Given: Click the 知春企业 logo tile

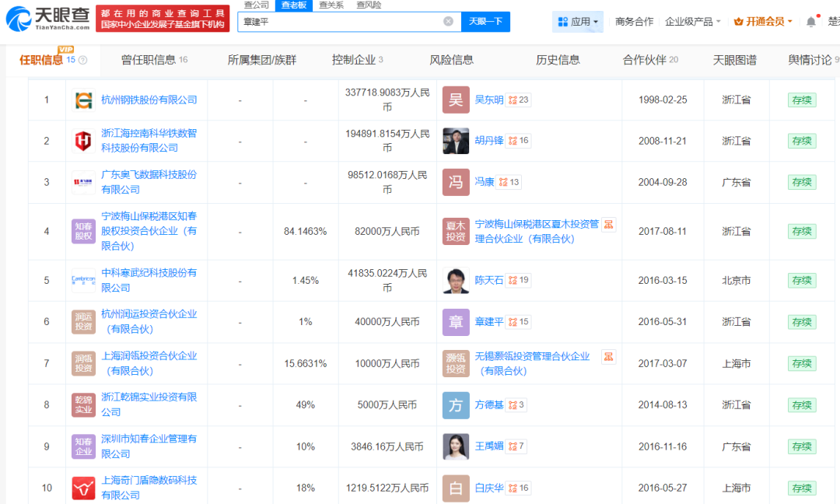Looking at the screenshot, I should [x=83, y=446].
